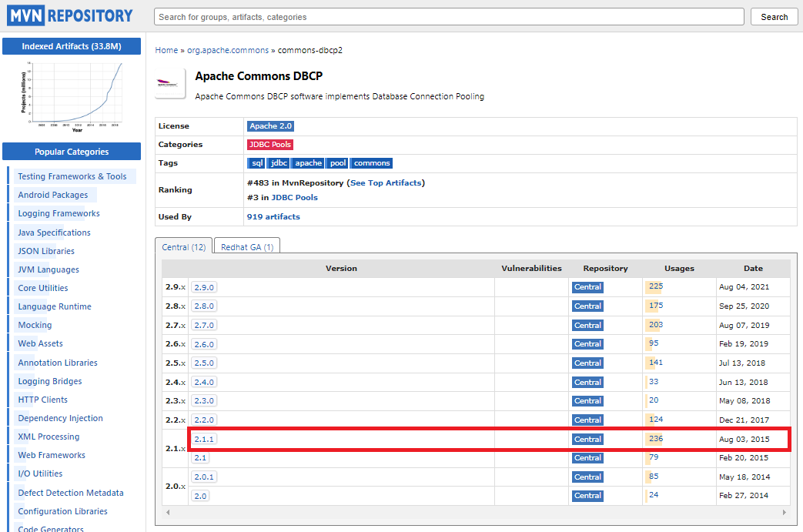The height and width of the screenshot is (532, 803).
Task: Click the table's right scroll arrow
Action: click(x=784, y=512)
